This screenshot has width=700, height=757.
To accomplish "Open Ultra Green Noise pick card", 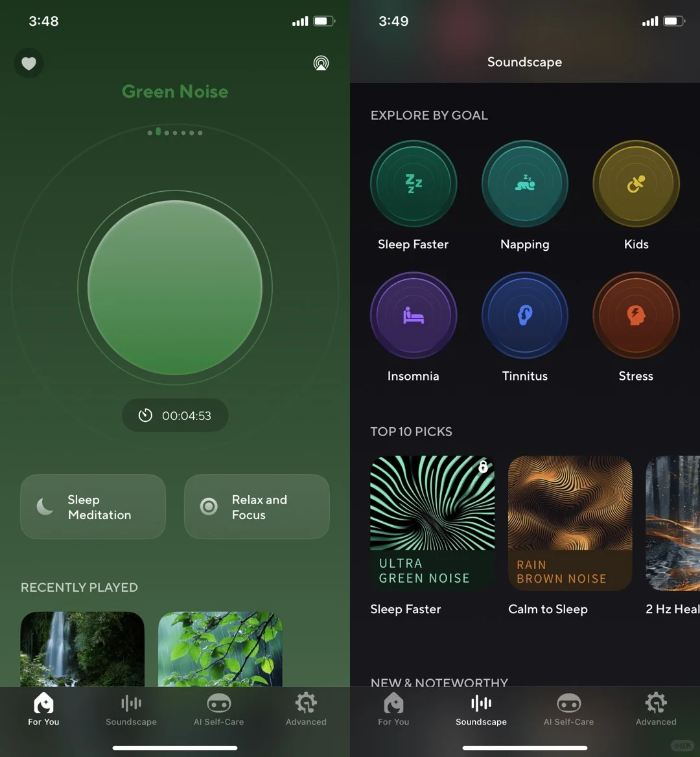I will pos(432,523).
